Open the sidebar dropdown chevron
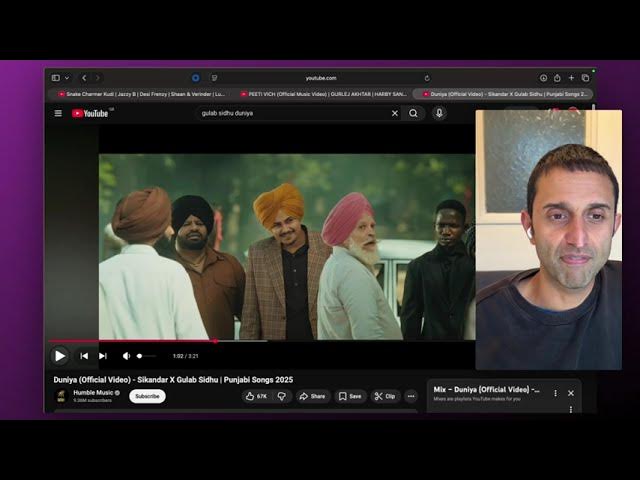This screenshot has height=480, width=640. click(67, 78)
